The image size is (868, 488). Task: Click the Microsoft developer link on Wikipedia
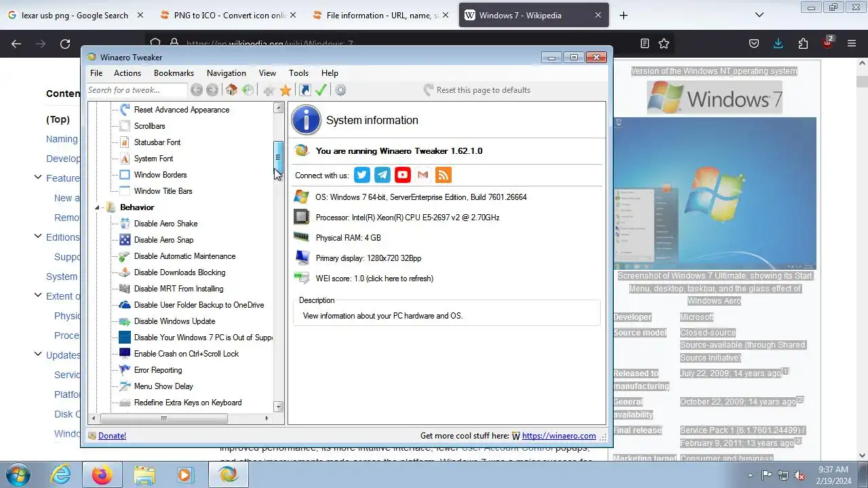click(696, 317)
